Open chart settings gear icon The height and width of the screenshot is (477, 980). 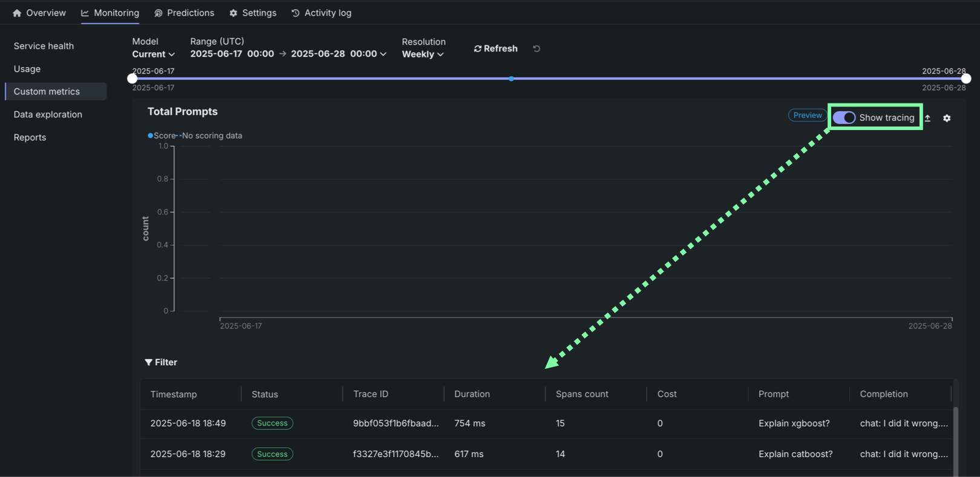coord(947,118)
